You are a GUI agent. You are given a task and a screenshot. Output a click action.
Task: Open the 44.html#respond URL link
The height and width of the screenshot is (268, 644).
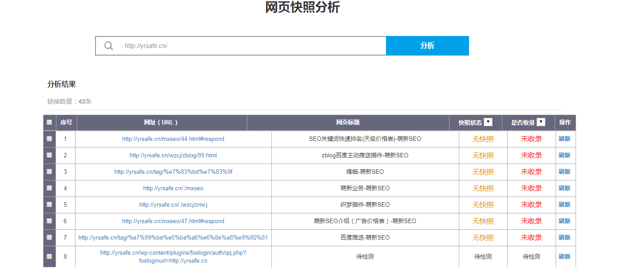coord(173,139)
